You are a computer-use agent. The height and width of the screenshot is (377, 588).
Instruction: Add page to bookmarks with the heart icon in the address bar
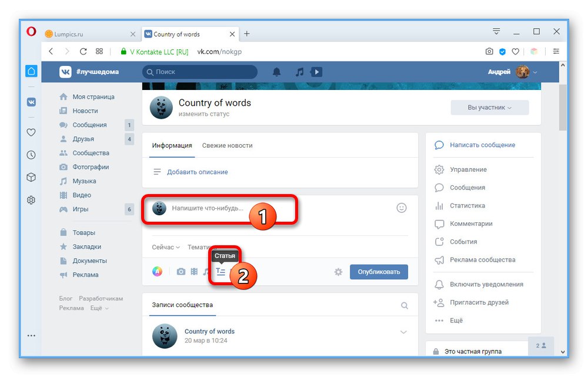pyautogui.click(x=515, y=51)
